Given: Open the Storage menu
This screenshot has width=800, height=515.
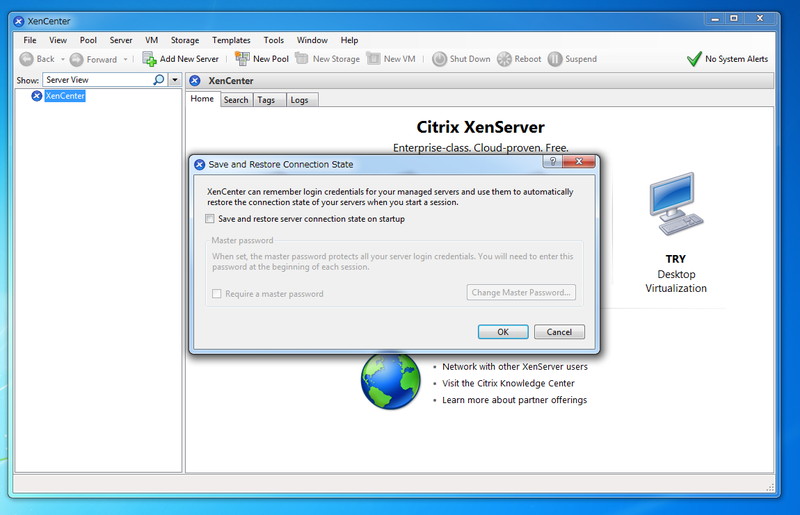Looking at the screenshot, I should (x=185, y=40).
